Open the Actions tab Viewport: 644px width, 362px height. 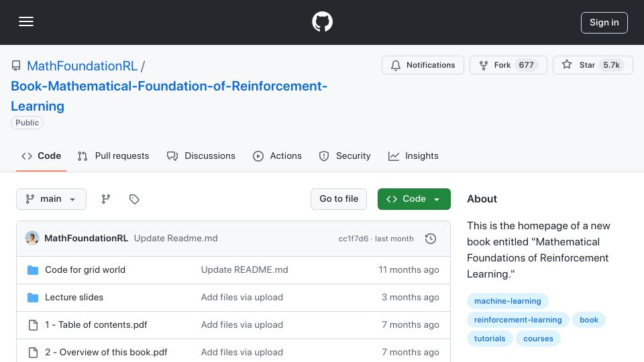tap(277, 156)
